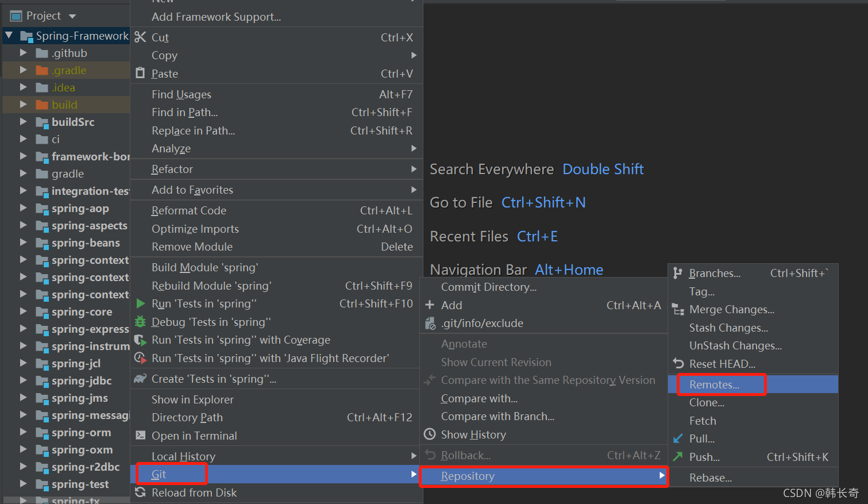Click the spring-aop module folder icon

coord(43,209)
